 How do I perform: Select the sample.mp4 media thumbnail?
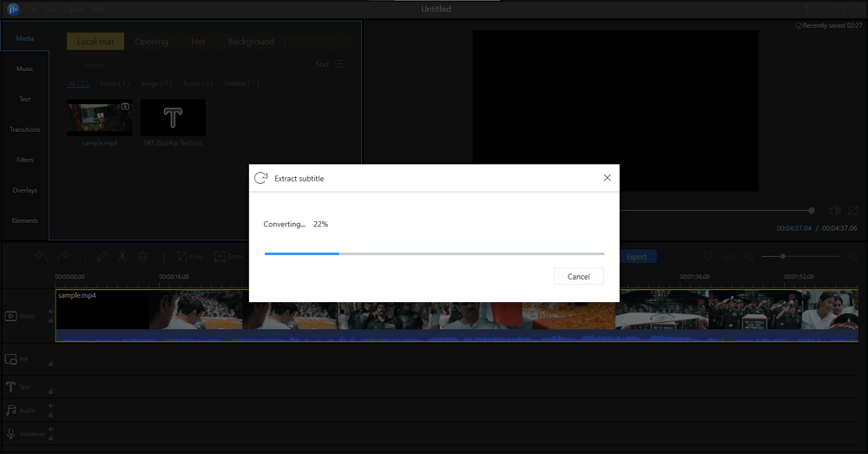coord(99,117)
